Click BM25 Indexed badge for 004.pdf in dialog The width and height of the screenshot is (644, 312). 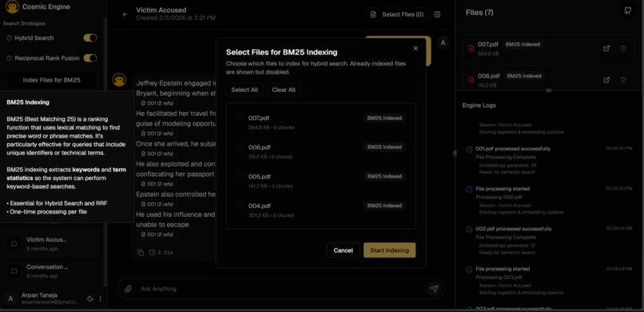tap(384, 206)
